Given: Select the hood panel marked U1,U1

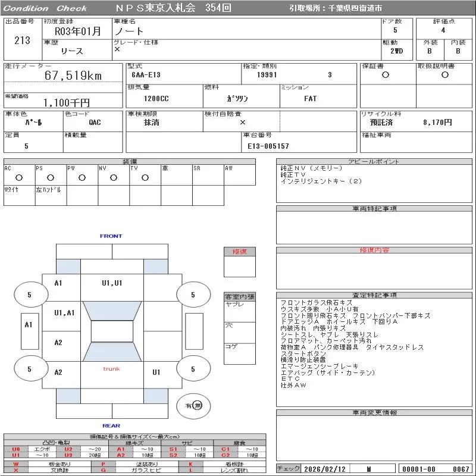Looking at the screenshot, I should point(111,283).
